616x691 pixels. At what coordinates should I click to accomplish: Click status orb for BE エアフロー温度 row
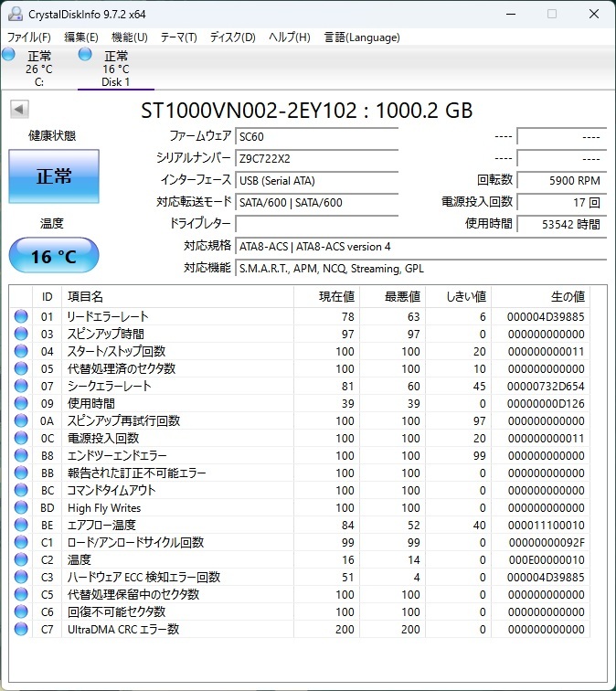point(21,525)
